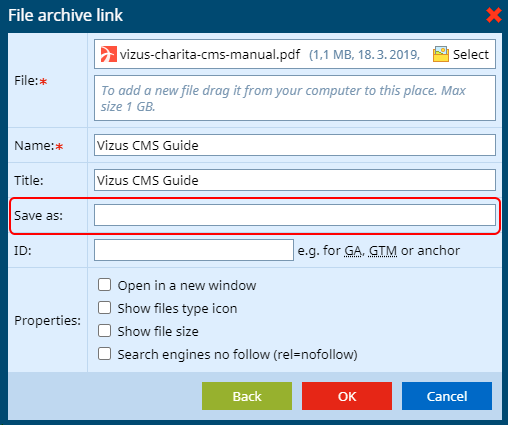Tick the Show file size checkbox
508x425 pixels.
click(104, 331)
